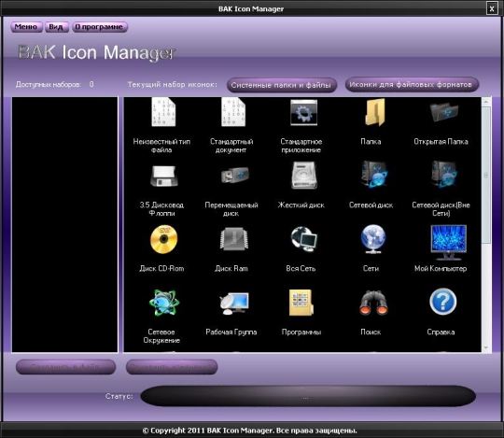The height and width of the screenshot is (438, 504).
Task: Click the empty icon sets list panel
Action: tap(65, 224)
